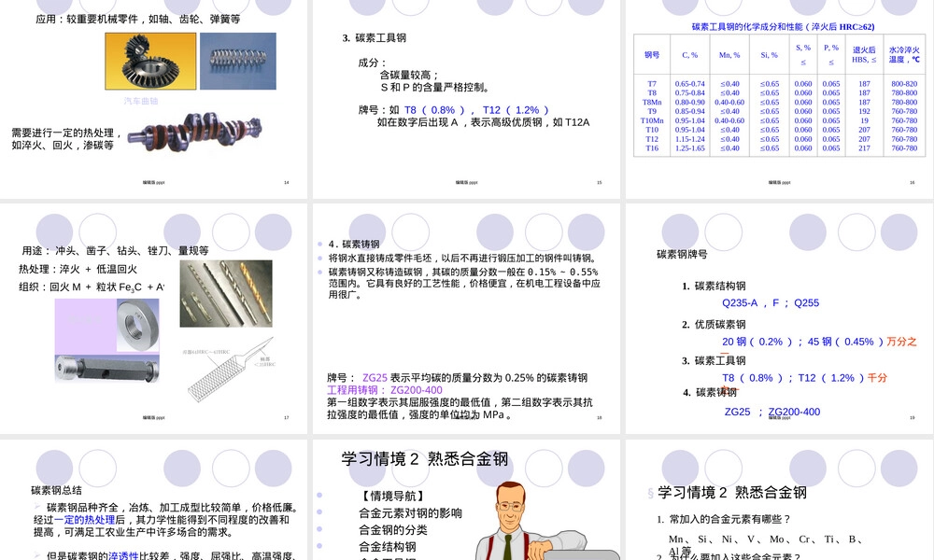Click the title '学习情境 2 熟悉合金钢' on slide 22

coord(732,493)
